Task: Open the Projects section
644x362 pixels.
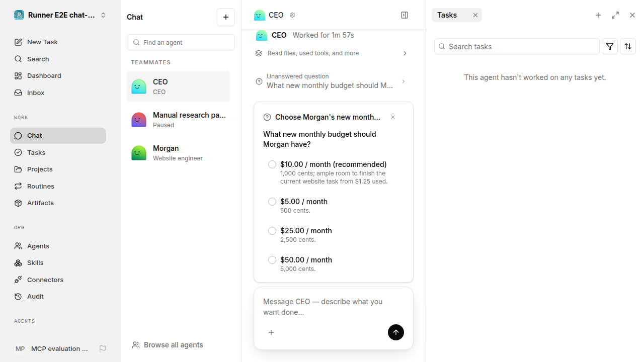Action: pos(58,169)
